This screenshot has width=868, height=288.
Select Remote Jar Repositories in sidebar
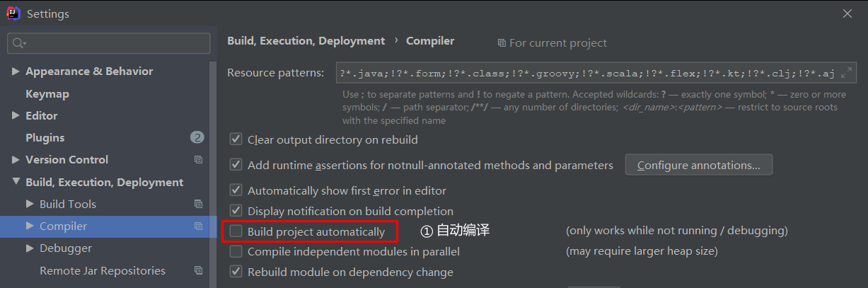click(103, 271)
